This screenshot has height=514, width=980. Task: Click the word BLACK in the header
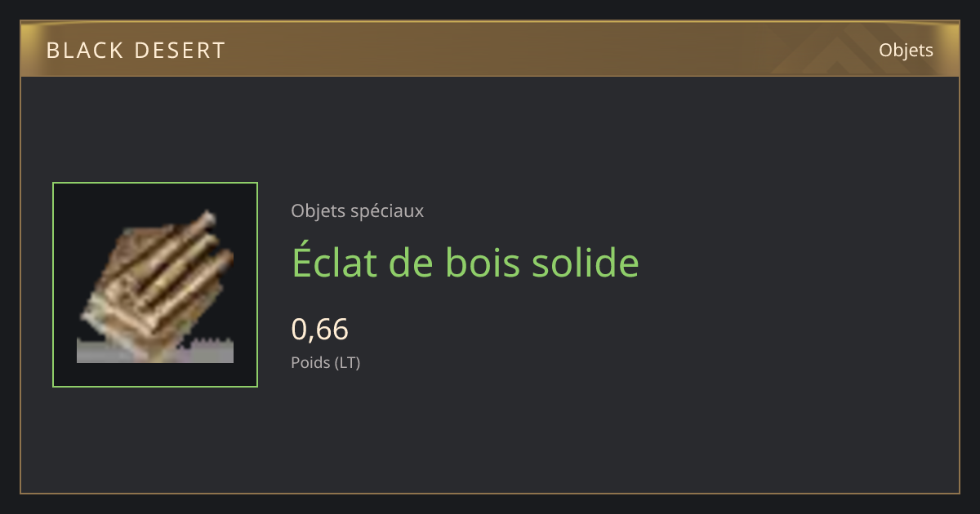(84, 51)
